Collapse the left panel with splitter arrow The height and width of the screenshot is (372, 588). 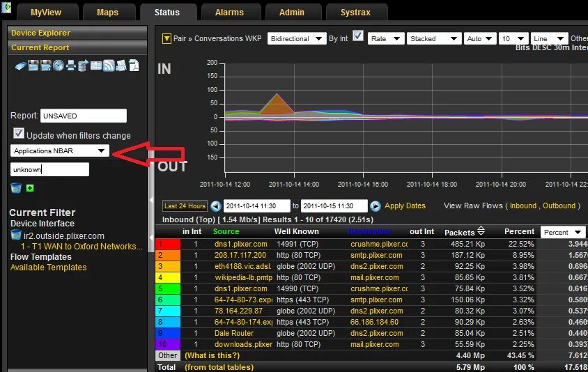tap(151, 200)
